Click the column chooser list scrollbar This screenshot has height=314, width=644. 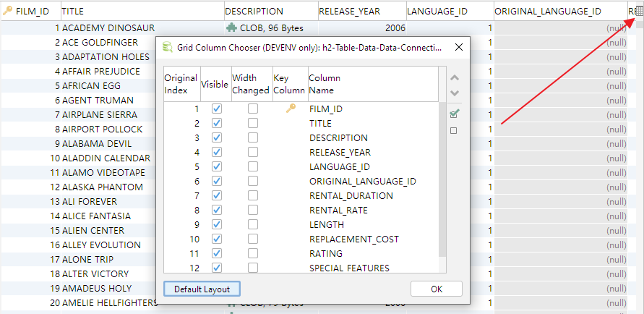point(442,181)
